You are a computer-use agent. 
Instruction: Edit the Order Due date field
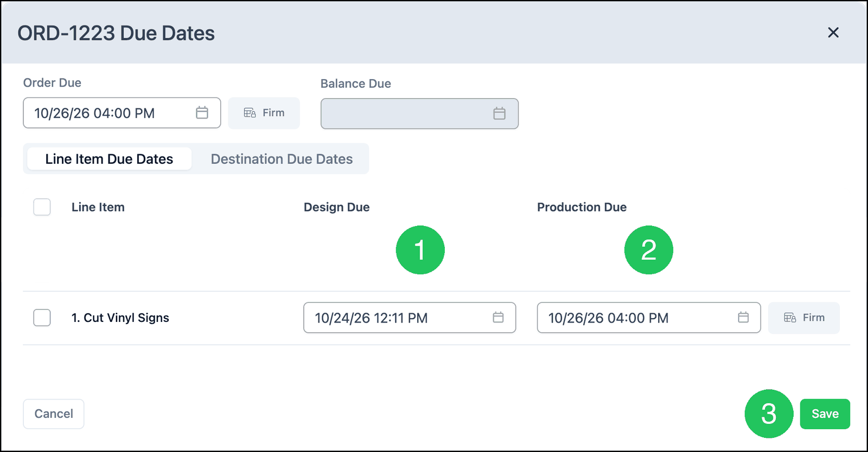click(x=122, y=113)
